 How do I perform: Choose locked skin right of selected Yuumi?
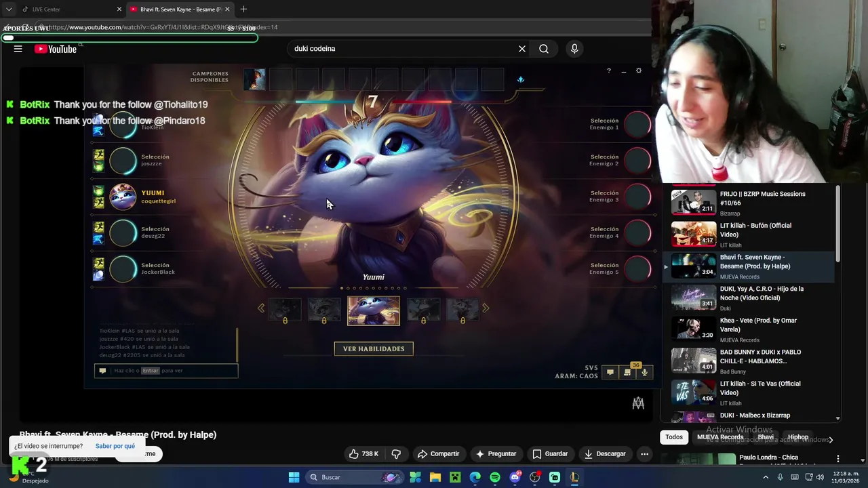pos(423,310)
